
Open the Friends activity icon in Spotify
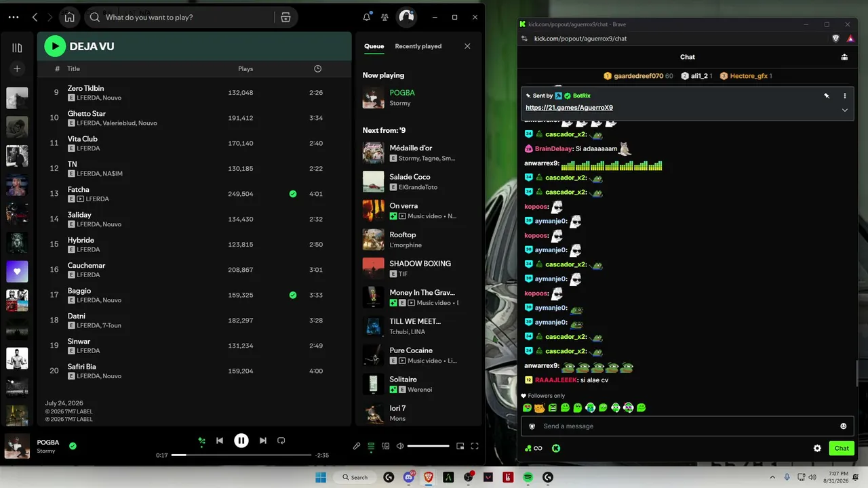click(x=385, y=17)
